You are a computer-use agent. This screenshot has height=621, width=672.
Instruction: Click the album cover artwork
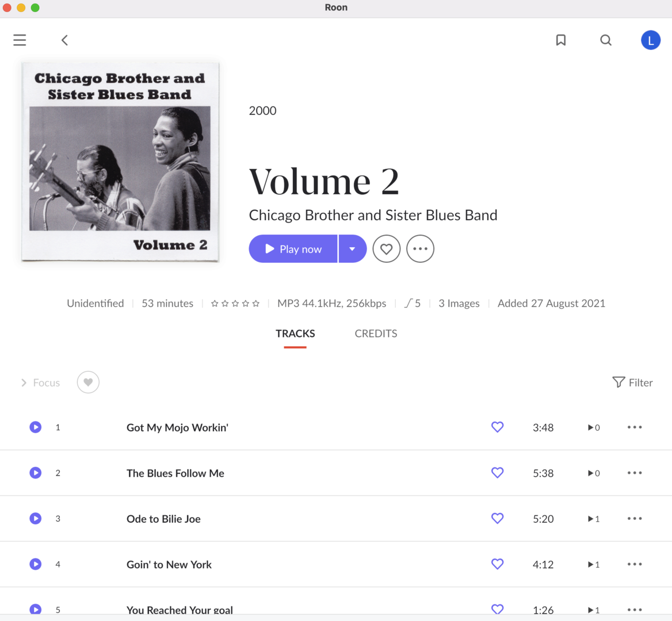tap(120, 162)
